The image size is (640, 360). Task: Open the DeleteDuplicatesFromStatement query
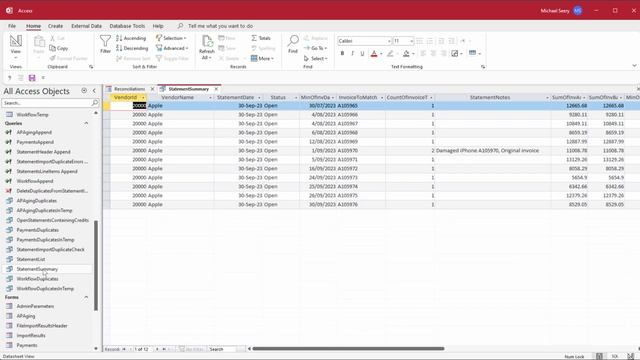click(x=52, y=191)
